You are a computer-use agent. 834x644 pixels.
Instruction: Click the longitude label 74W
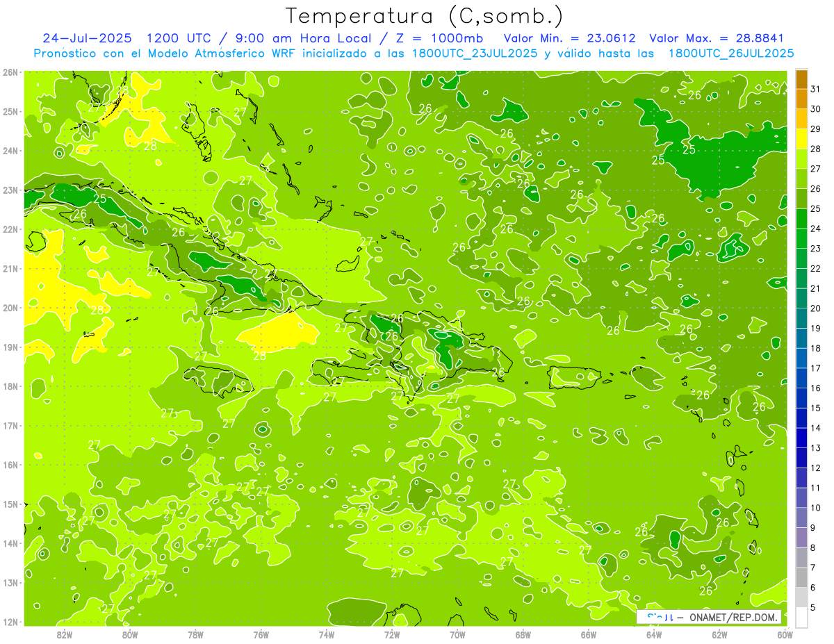tap(326, 634)
